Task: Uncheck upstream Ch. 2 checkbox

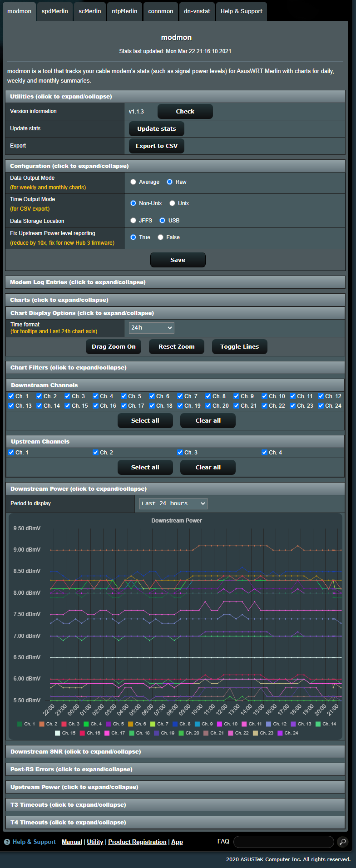Action: coord(96,453)
